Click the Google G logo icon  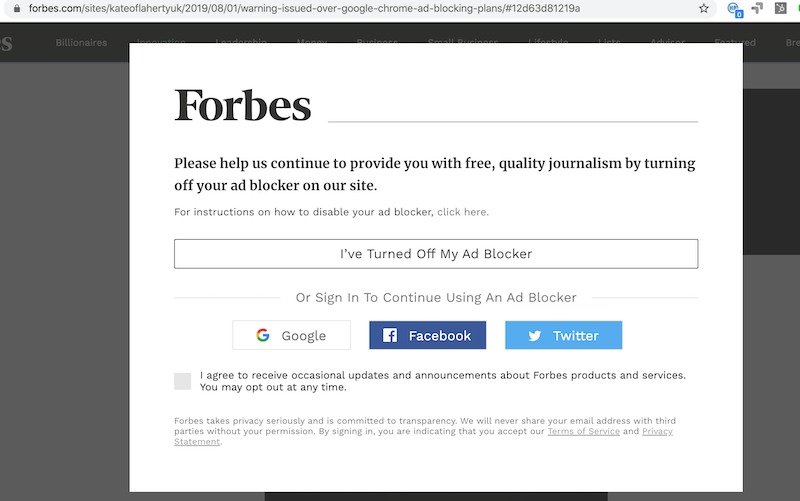pos(263,335)
